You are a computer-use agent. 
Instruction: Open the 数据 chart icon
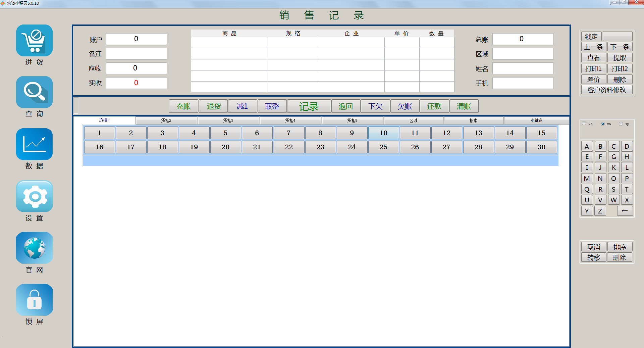click(34, 144)
